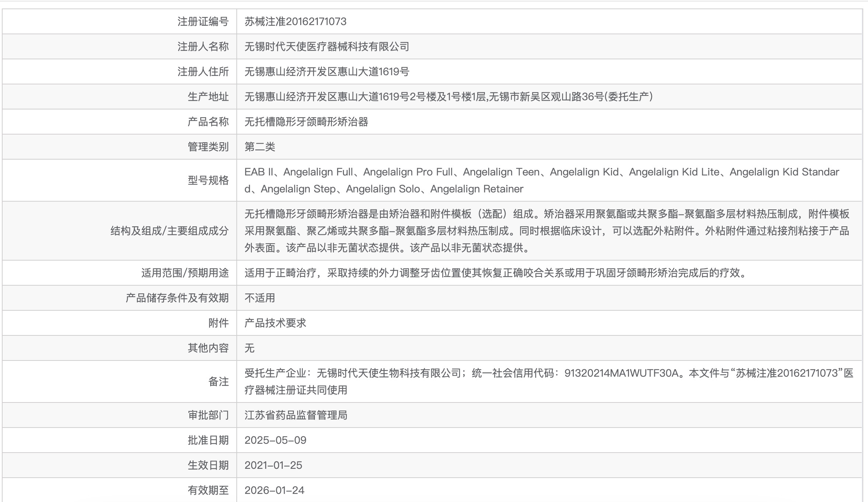
Task: Click approval date 2025-05-09
Action: (275, 440)
